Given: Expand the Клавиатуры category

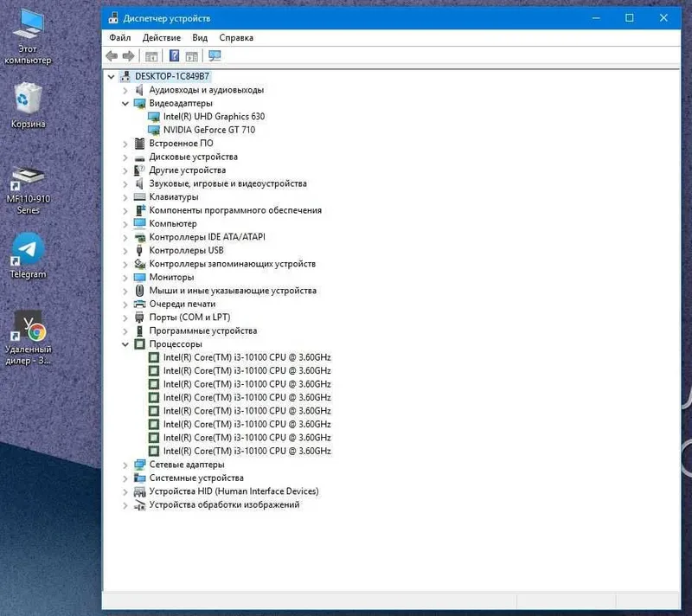Looking at the screenshot, I should (125, 197).
